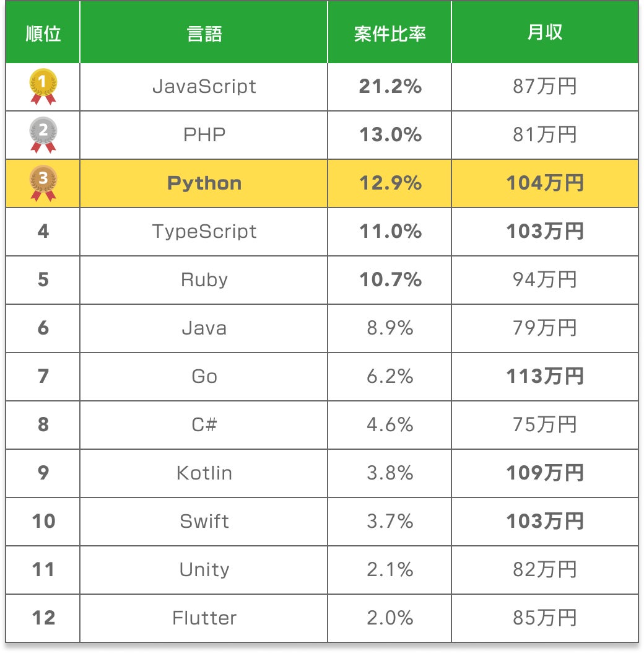The width and height of the screenshot is (644, 653).
Task: Click the C# language cell
Action: click(x=204, y=425)
